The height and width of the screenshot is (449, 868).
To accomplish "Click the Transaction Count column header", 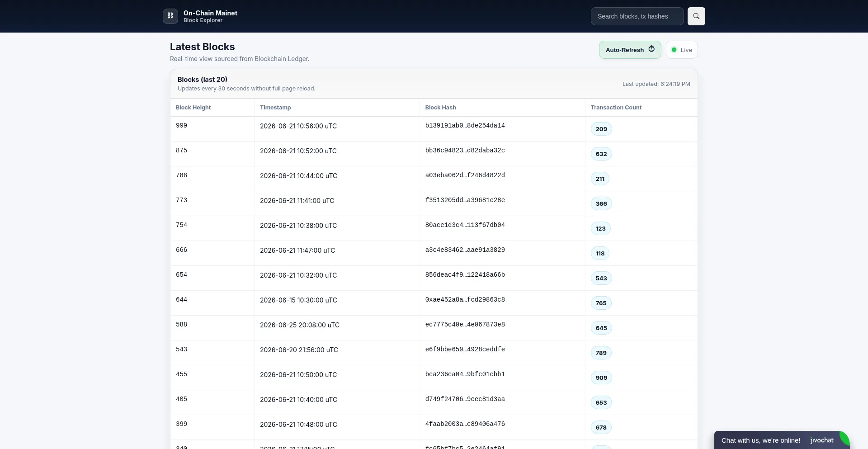I will (x=616, y=108).
